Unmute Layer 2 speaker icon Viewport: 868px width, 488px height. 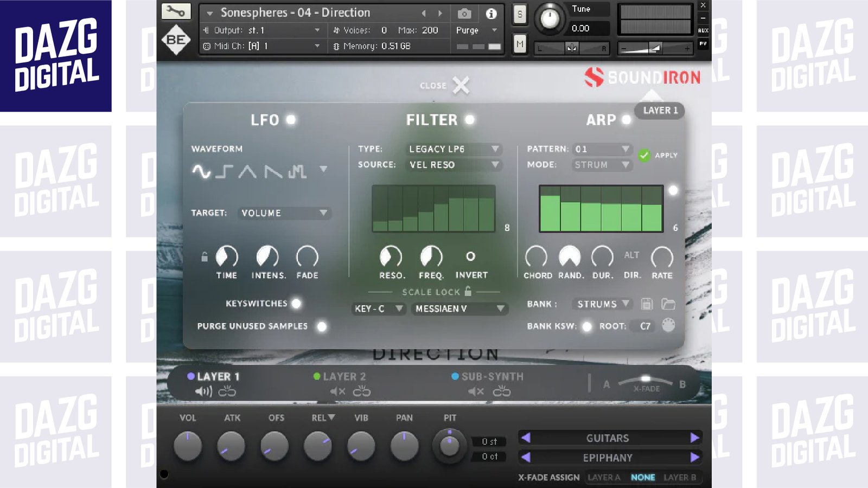coord(337,391)
